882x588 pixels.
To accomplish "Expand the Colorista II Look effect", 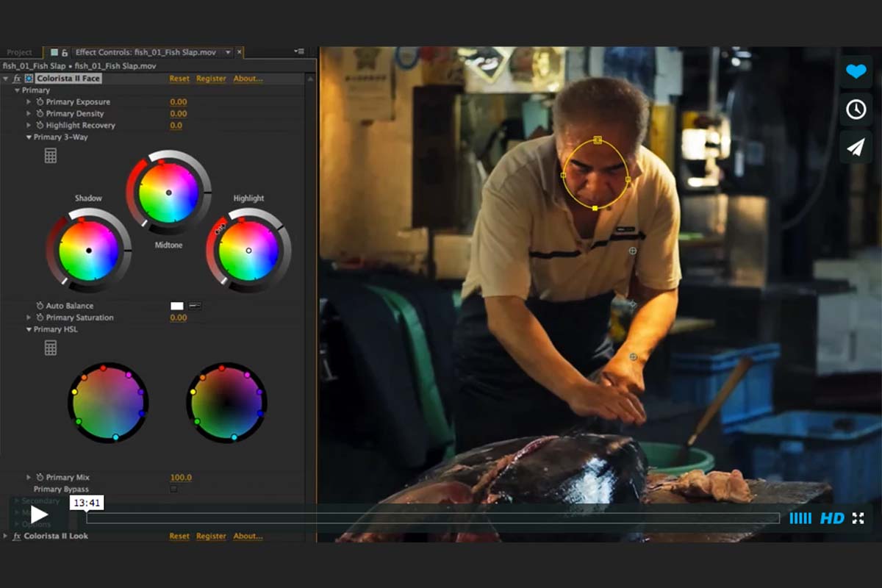I will coord(4,536).
